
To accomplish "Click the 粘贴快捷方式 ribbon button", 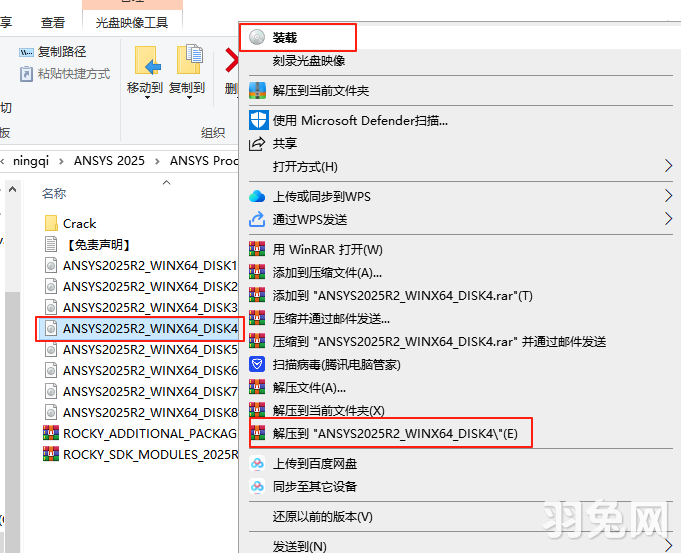I will [65, 74].
